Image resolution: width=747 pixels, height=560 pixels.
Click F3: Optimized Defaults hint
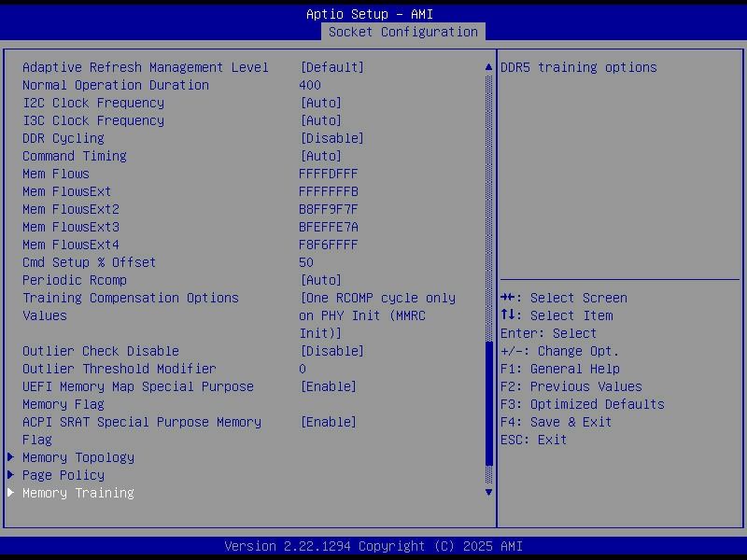click(x=582, y=404)
